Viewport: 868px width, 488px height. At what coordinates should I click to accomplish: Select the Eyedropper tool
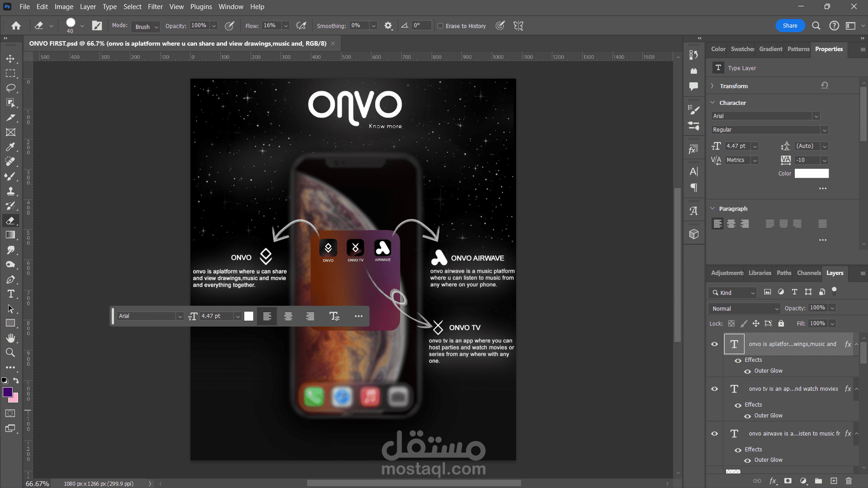coord(10,147)
